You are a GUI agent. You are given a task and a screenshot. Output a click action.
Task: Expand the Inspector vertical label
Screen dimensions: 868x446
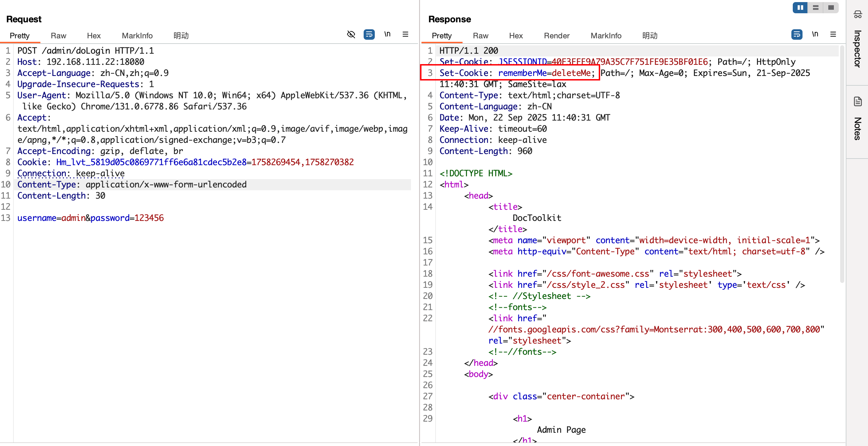point(858,49)
